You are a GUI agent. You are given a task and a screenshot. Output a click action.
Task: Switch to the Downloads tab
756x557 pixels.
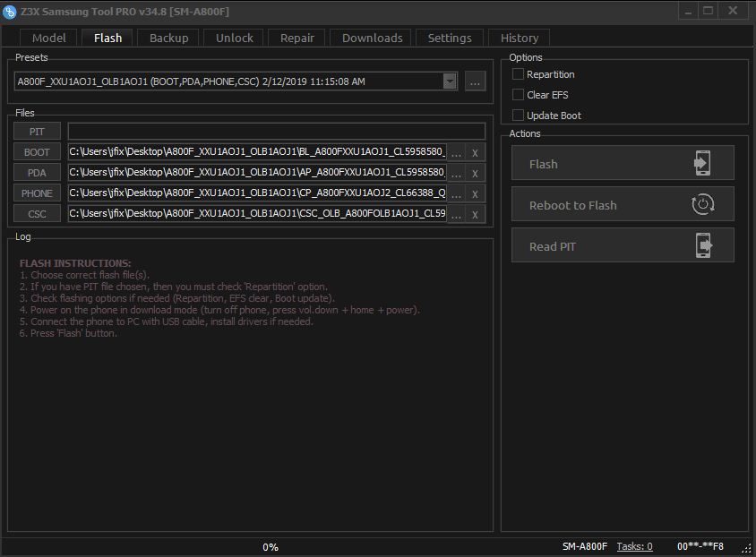click(372, 39)
